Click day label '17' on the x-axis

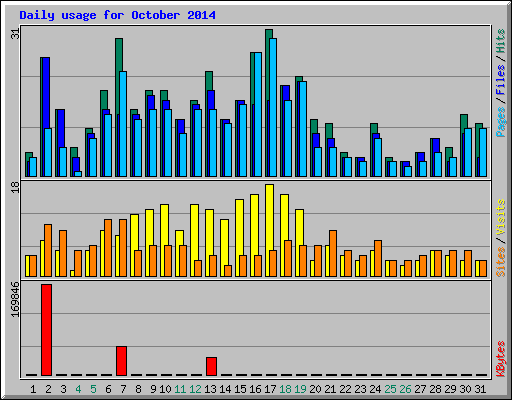270,389
